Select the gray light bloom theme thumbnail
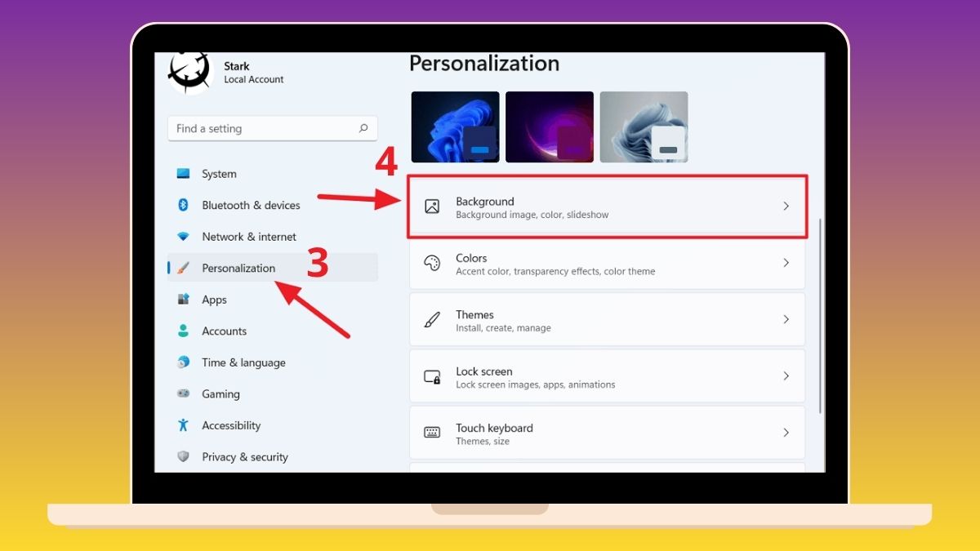This screenshot has width=980, height=551. click(x=644, y=127)
